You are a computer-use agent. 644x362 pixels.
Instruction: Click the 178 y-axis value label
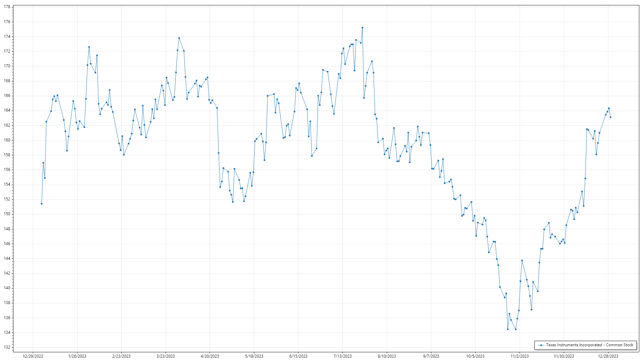tap(7, 7)
